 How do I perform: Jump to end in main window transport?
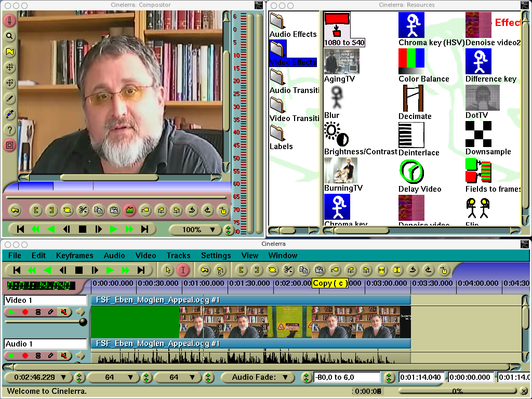coord(141,270)
